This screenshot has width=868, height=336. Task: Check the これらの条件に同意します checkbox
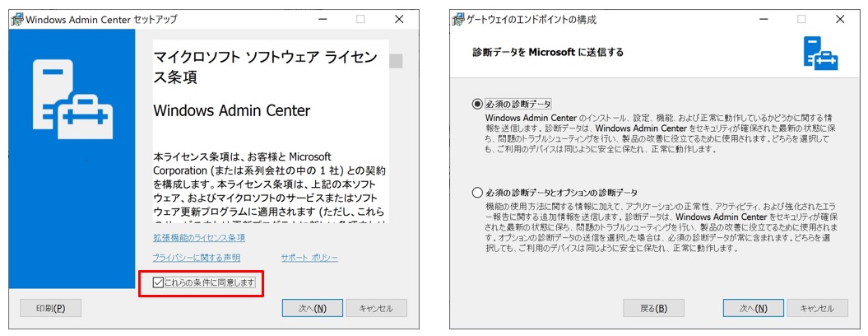click(x=159, y=282)
